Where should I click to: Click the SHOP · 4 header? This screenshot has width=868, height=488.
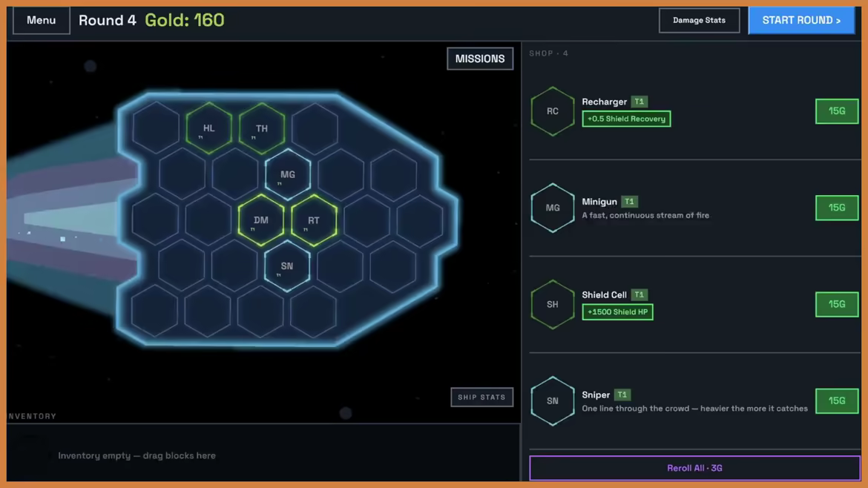click(548, 53)
